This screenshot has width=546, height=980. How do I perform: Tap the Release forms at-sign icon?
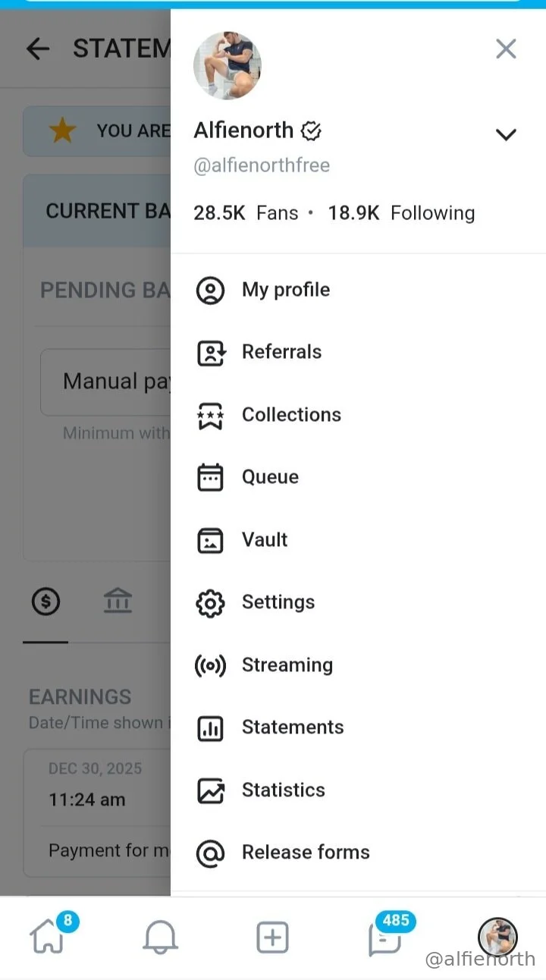point(210,853)
